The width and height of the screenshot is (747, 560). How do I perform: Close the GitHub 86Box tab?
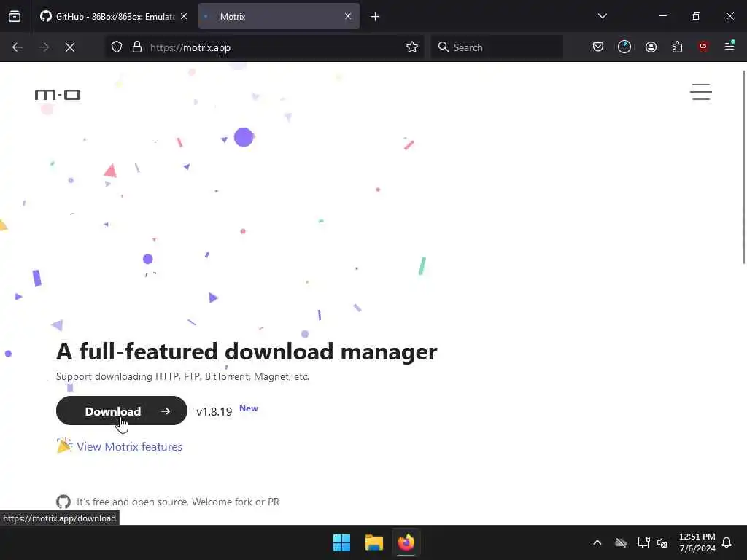coord(184,16)
